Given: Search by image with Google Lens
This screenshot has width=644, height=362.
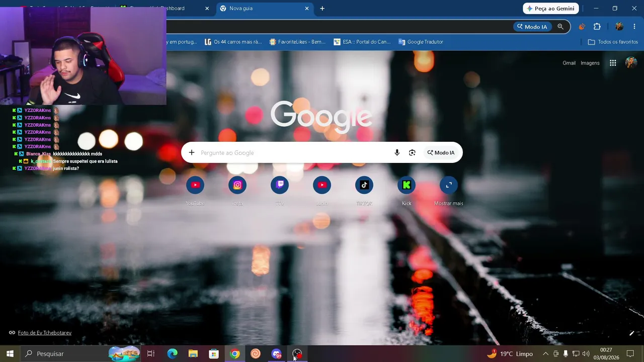Looking at the screenshot, I should [412, 153].
